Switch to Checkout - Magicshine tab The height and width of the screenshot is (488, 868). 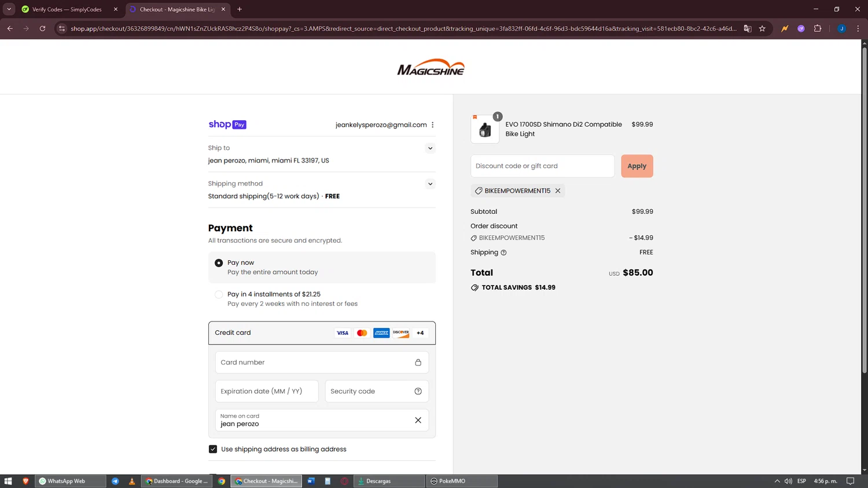tap(177, 9)
